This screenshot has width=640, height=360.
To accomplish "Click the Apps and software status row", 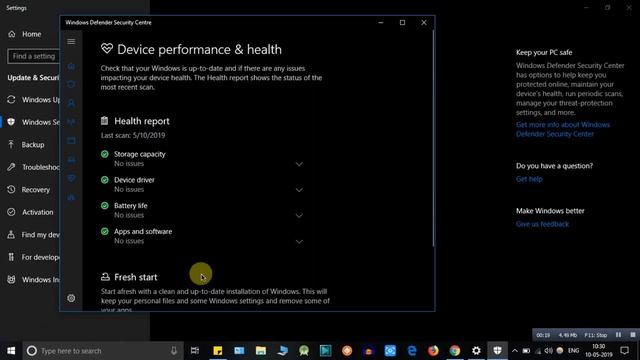I will click(203, 236).
